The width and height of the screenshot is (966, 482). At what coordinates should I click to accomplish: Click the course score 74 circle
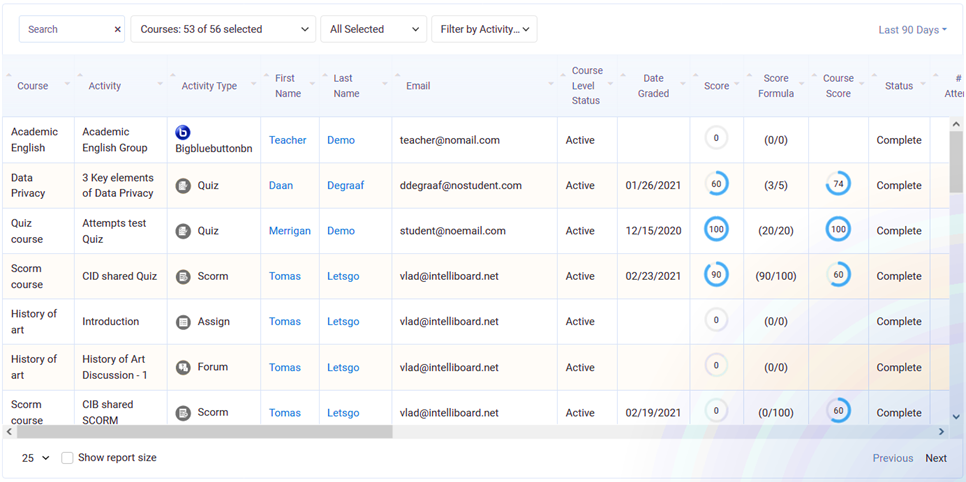[x=838, y=184]
